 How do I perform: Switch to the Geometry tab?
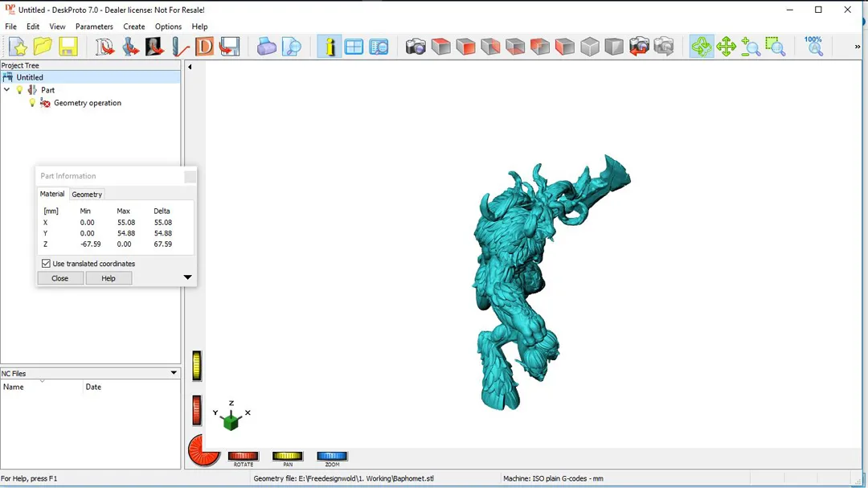tap(87, 195)
